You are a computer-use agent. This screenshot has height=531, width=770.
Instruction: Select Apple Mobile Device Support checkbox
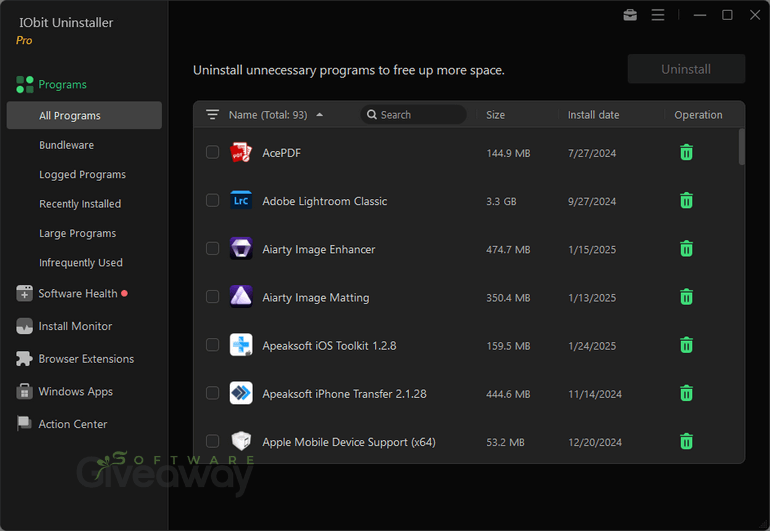click(212, 441)
